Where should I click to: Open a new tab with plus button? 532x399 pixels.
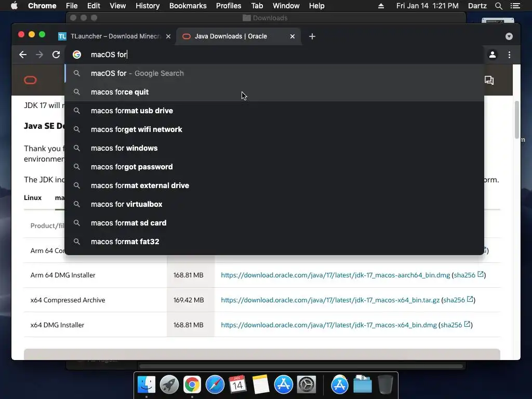(312, 36)
